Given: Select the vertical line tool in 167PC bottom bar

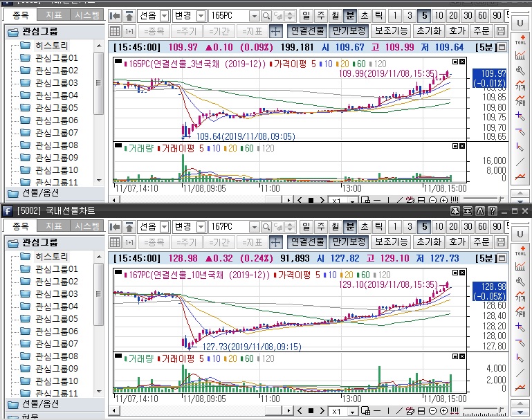Looking at the screenshot, I should [x=388, y=411].
